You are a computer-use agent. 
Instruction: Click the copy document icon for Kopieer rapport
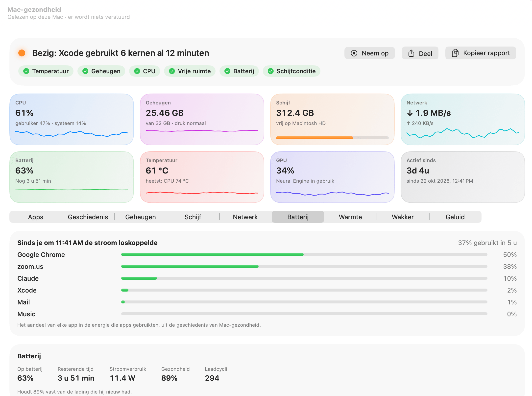tap(455, 53)
